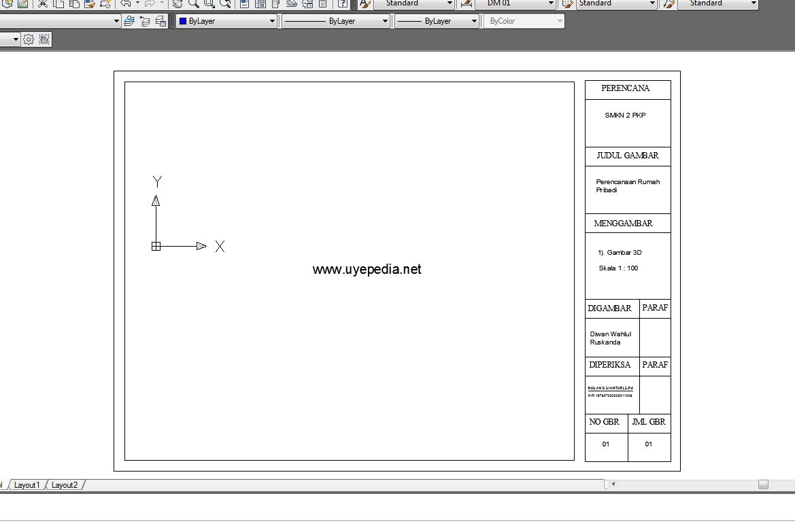Switch to the Layout2 tab

tap(65, 485)
